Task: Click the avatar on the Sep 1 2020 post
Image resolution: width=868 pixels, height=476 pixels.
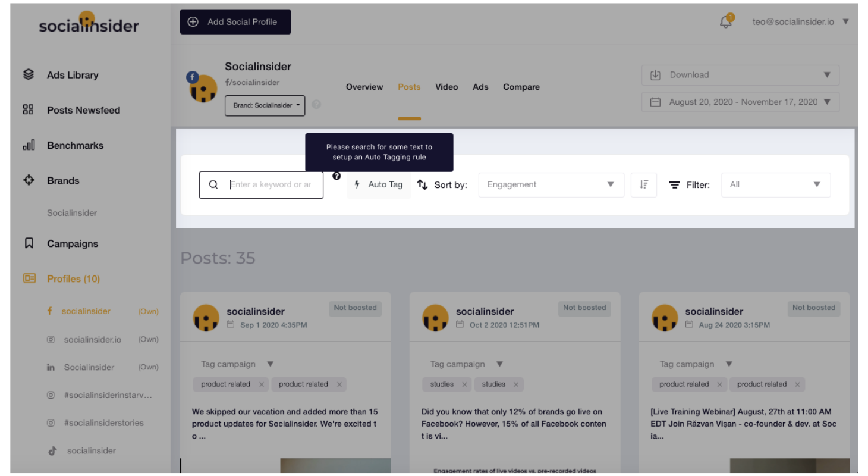Action: pyautogui.click(x=206, y=318)
